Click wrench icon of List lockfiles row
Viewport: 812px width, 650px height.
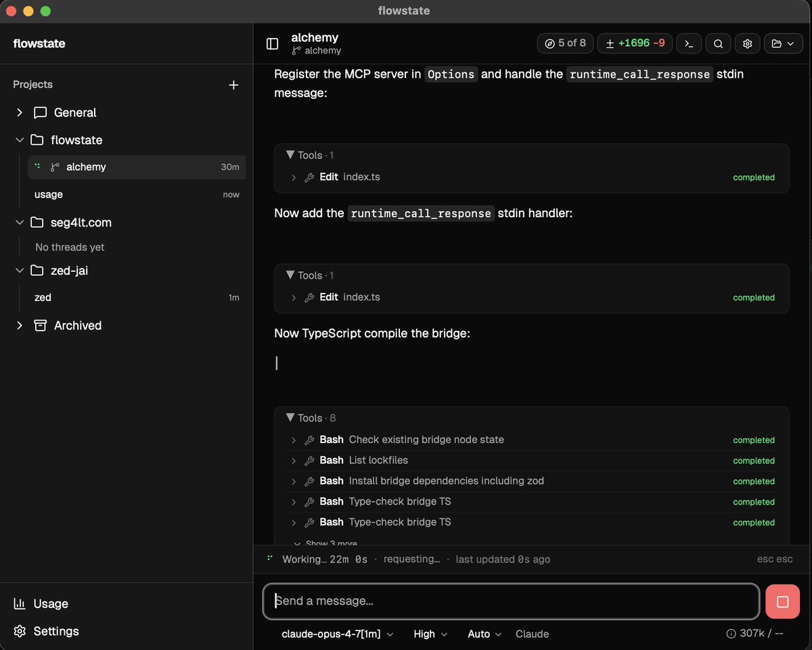(x=309, y=461)
